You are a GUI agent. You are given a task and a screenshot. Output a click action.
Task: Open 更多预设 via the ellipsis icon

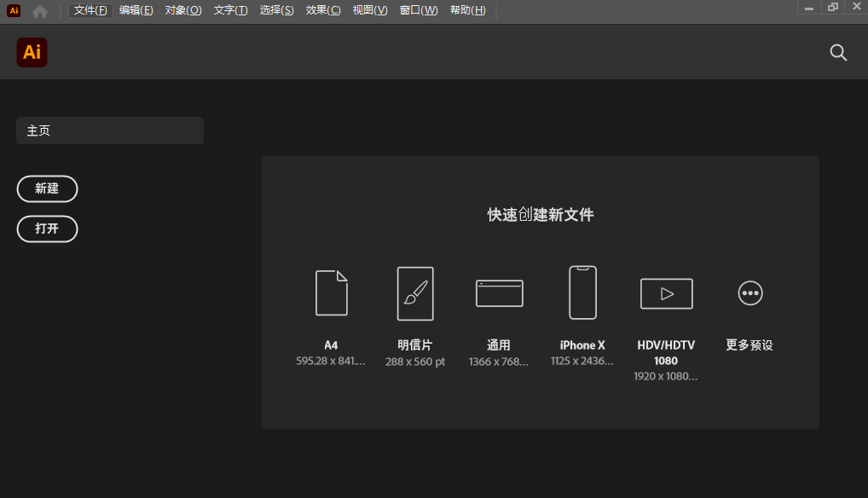tap(749, 292)
